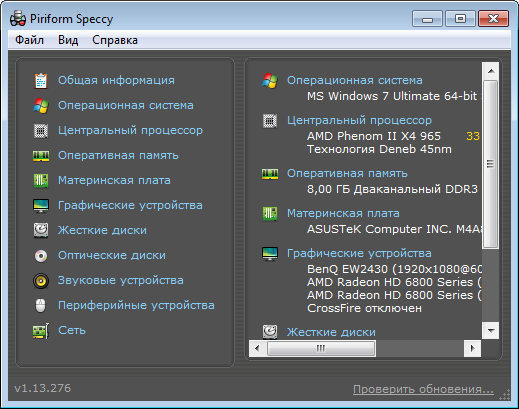Open the Файл menu

tap(29, 40)
